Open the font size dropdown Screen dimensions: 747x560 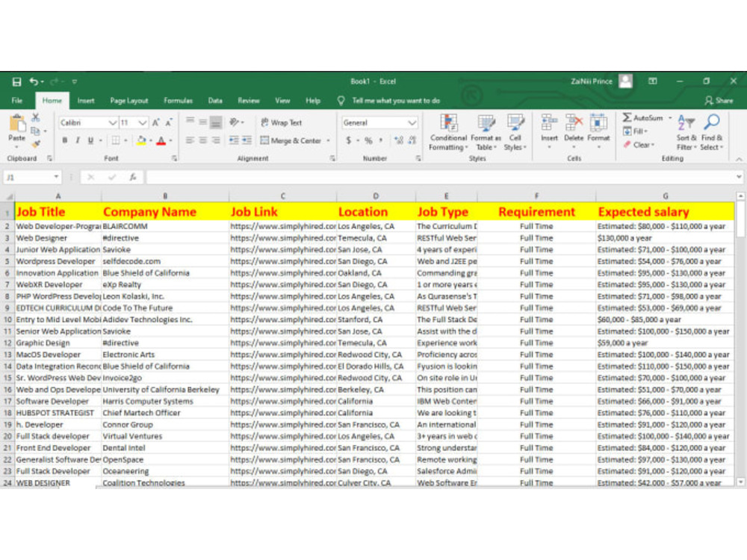pyautogui.click(x=142, y=123)
